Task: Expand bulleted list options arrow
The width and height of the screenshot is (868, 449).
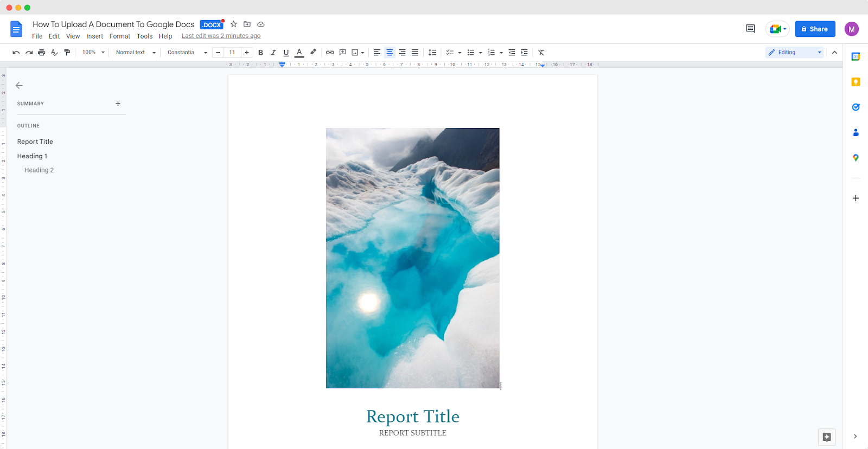Action: (481, 53)
